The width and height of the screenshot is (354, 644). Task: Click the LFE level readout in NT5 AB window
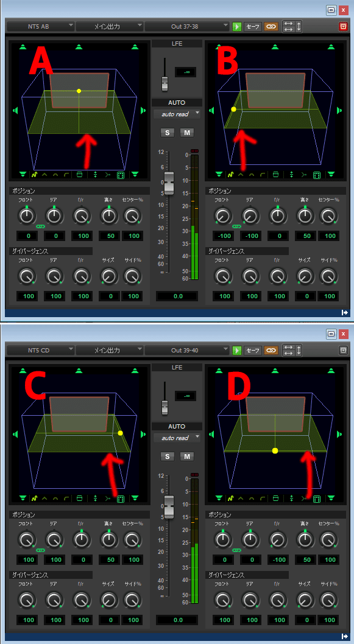185,72
